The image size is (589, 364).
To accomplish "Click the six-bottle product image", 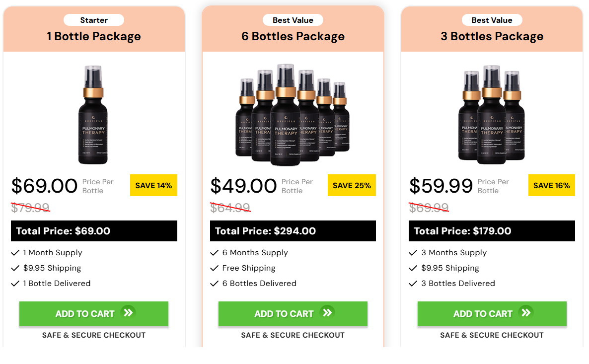I will [293, 114].
